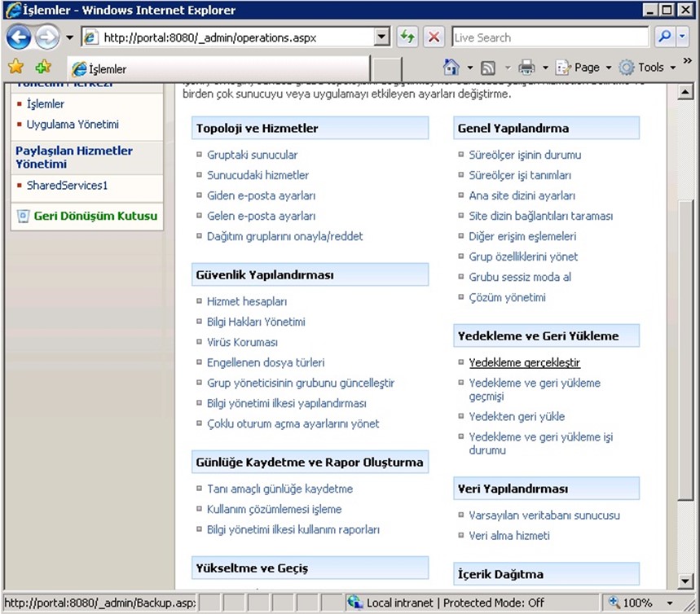Click the Print icon in toolbar

(x=527, y=68)
